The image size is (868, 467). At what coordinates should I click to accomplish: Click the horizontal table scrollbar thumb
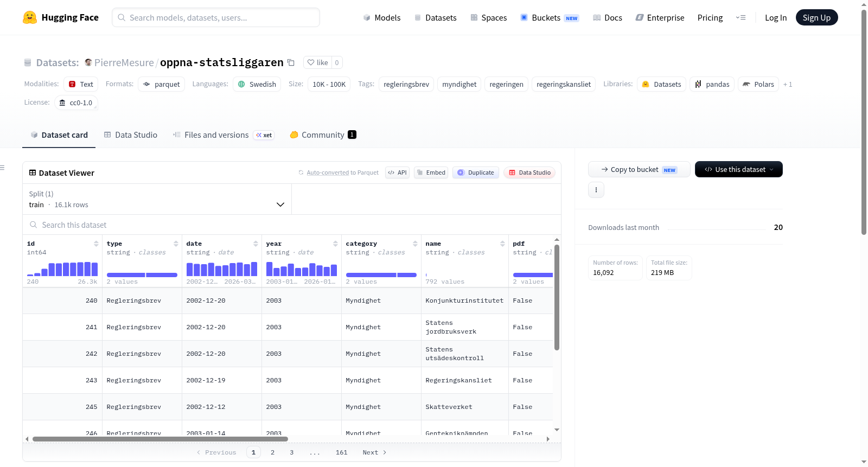click(160, 439)
